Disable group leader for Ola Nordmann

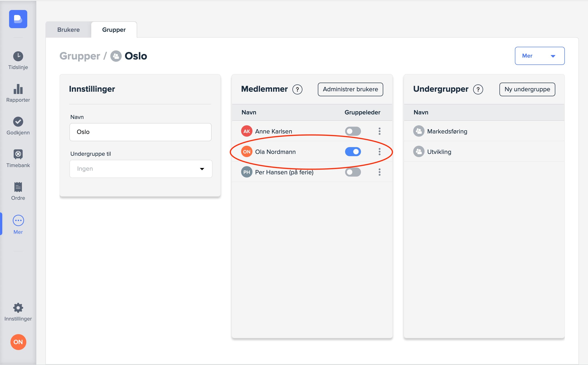[353, 152]
